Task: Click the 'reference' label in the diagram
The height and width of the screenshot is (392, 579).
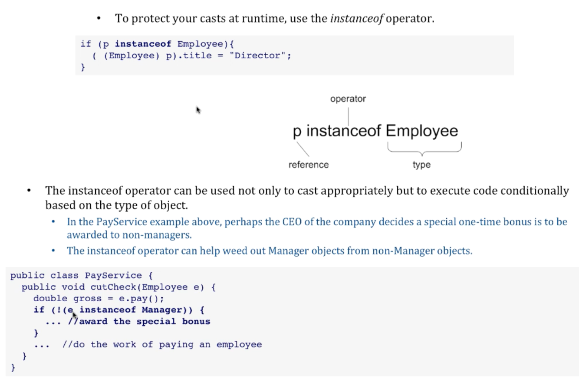Action: (309, 165)
